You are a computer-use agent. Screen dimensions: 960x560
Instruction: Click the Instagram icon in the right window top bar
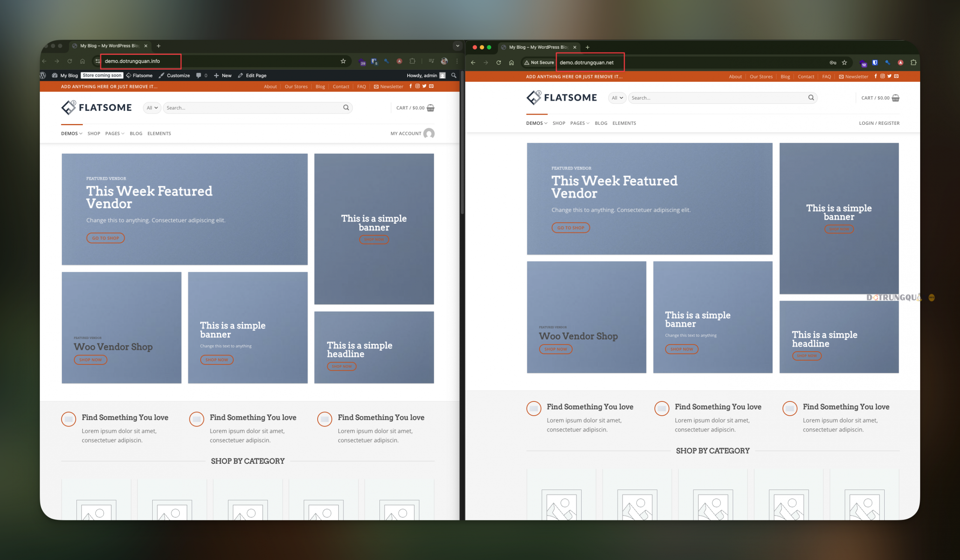(882, 76)
